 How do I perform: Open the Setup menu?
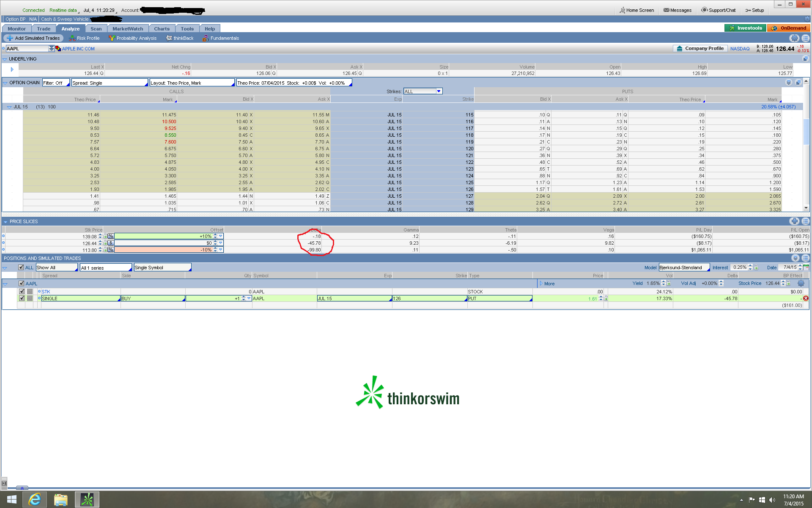pyautogui.click(x=754, y=10)
